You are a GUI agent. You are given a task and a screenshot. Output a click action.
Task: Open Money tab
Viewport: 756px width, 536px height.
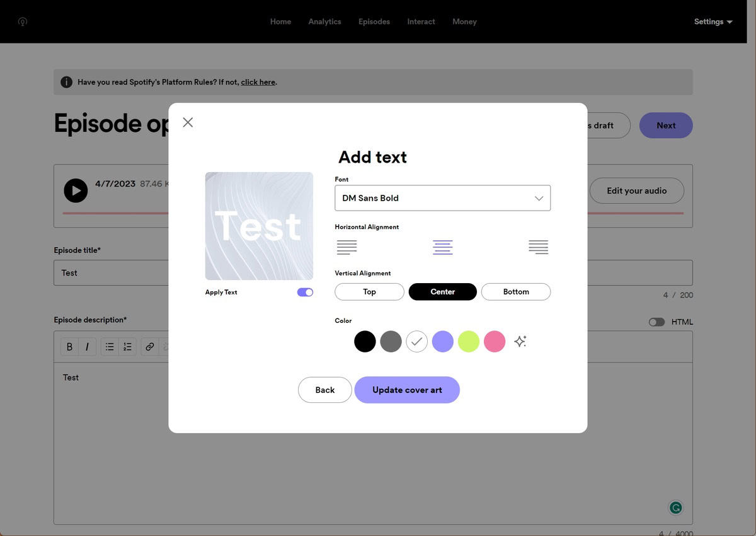coord(464,21)
